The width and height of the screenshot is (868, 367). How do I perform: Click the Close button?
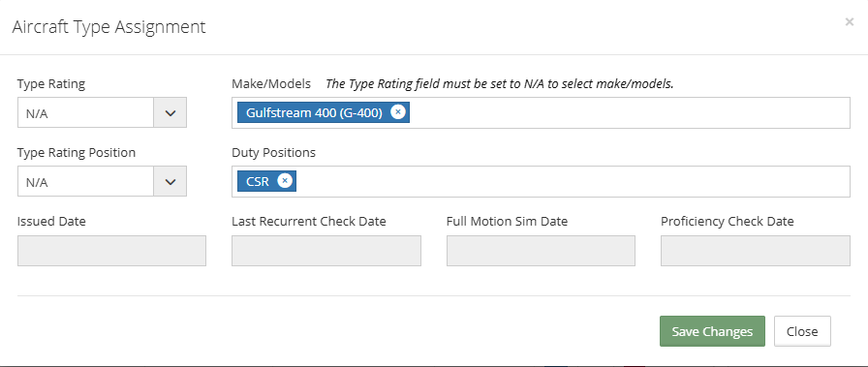(802, 331)
